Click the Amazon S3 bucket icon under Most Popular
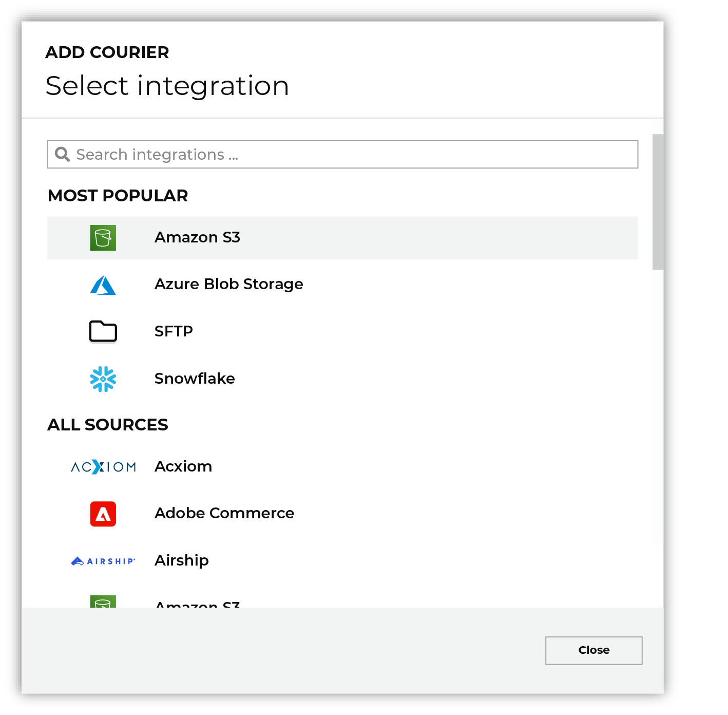Image resolution: width=728 pixels, height=715 pixels. click(x=103, y=238)
